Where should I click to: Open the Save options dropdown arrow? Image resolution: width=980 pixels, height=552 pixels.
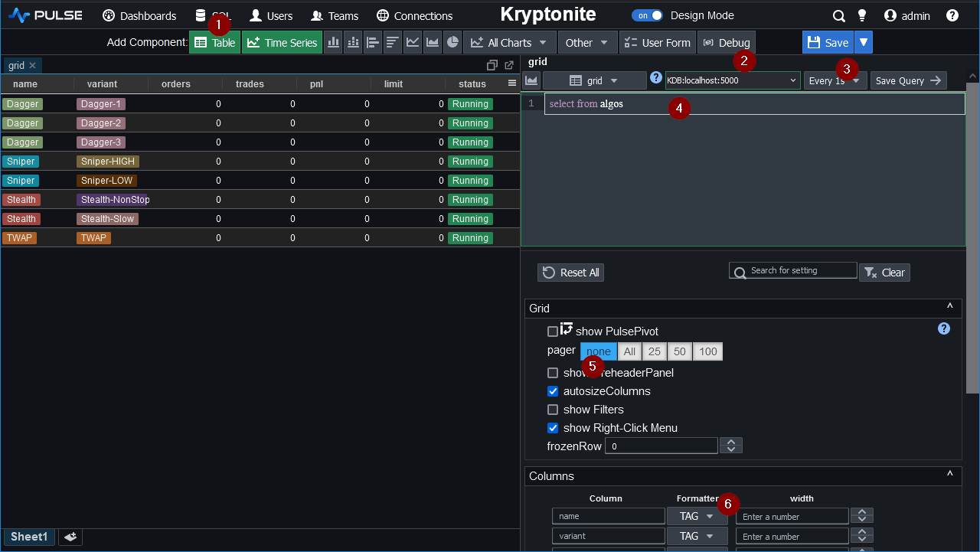pyautogui.click(x=864, y=43)
